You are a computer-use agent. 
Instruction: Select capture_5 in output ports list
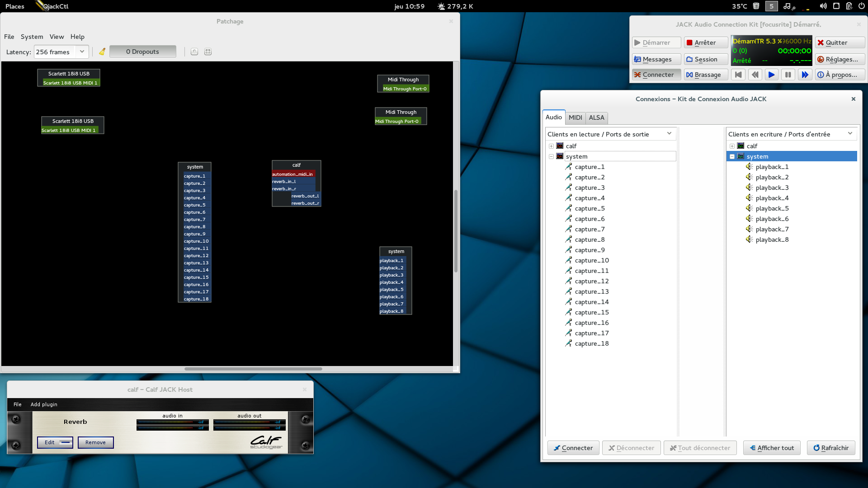click(x=590, y=208)
